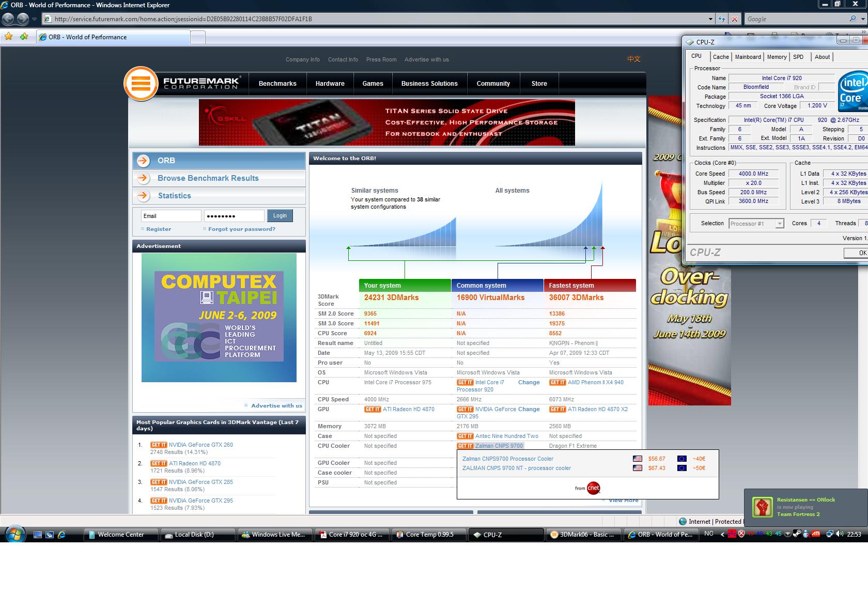The height and width of the screenshot is (595, 868).
Task: Click the IE Refresh page icon
Action: [722, 19]
